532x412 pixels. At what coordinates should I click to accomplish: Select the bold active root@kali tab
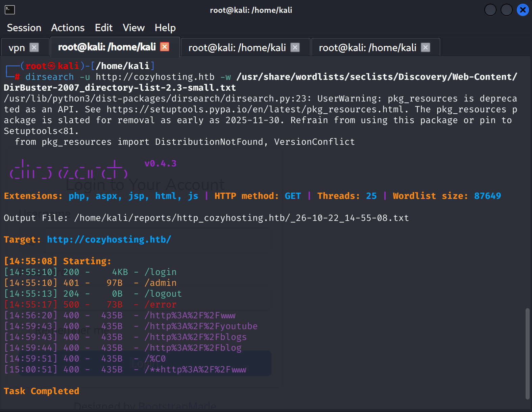pos(107,47)
